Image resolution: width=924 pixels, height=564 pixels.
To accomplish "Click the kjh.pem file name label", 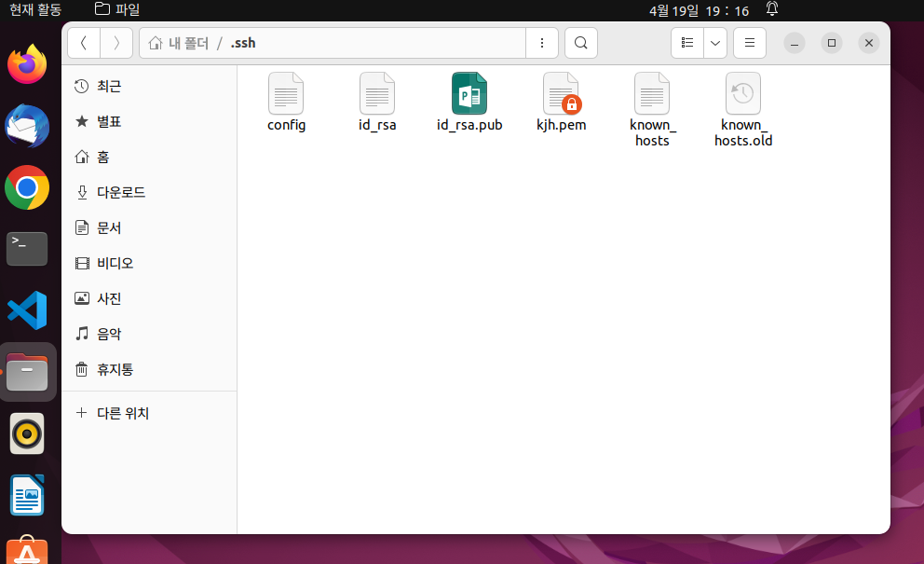I will click(x=562, y=125).
